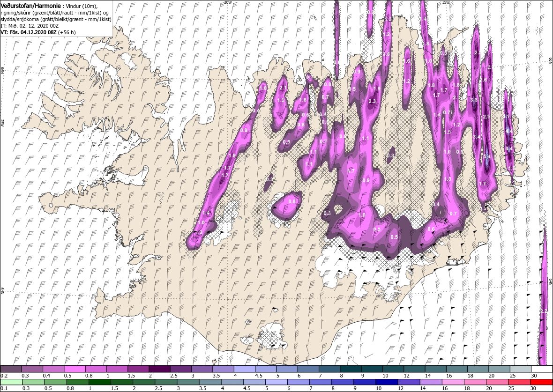Click the dark teal 8–9 upper legend swatch
The image size is (553, 392).
click(x=350, y=369)
